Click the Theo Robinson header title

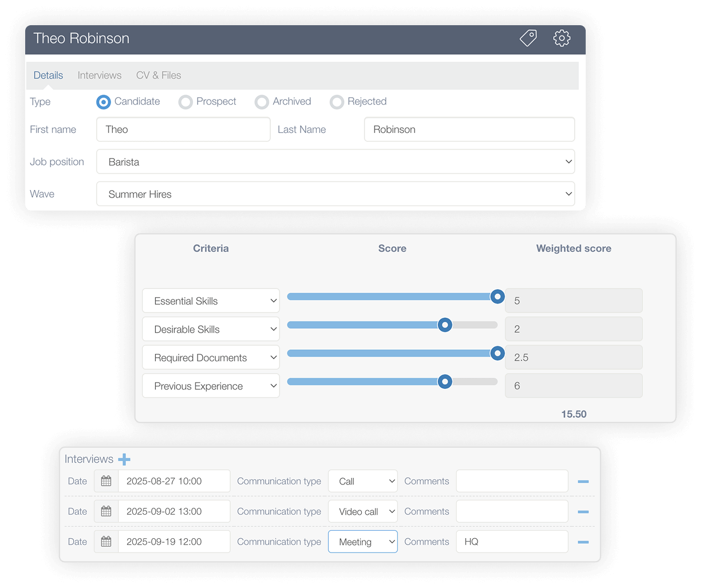click(81, 38)
